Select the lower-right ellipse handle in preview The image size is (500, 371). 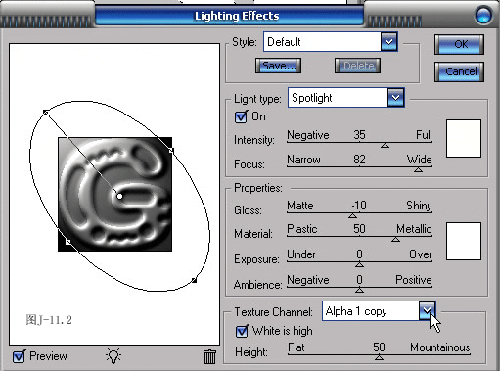194,281
